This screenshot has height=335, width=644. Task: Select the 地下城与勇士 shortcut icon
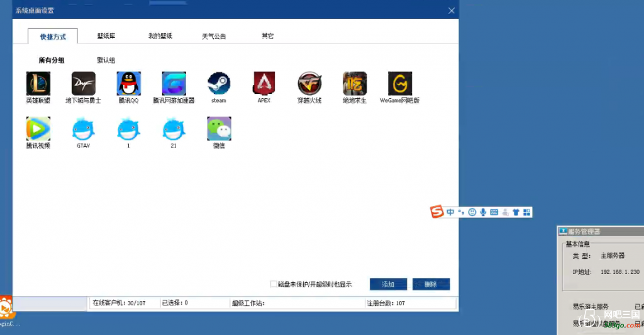84,84
